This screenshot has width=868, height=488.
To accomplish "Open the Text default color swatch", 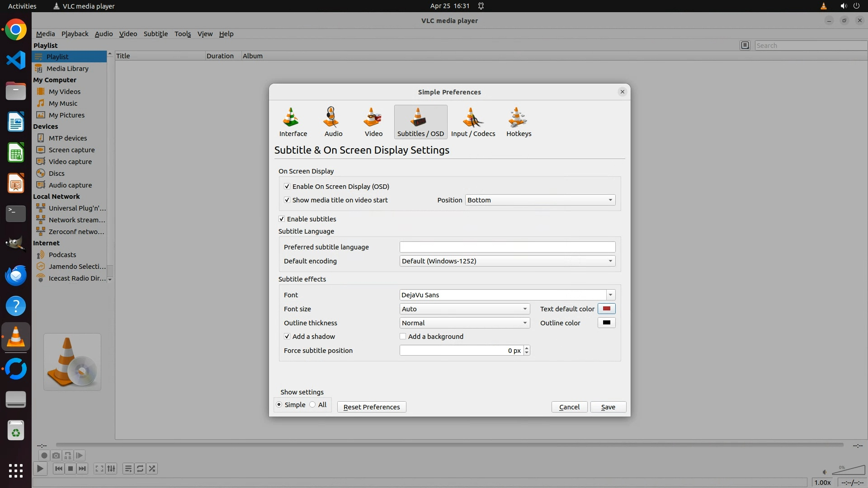I will coord(606,309).
